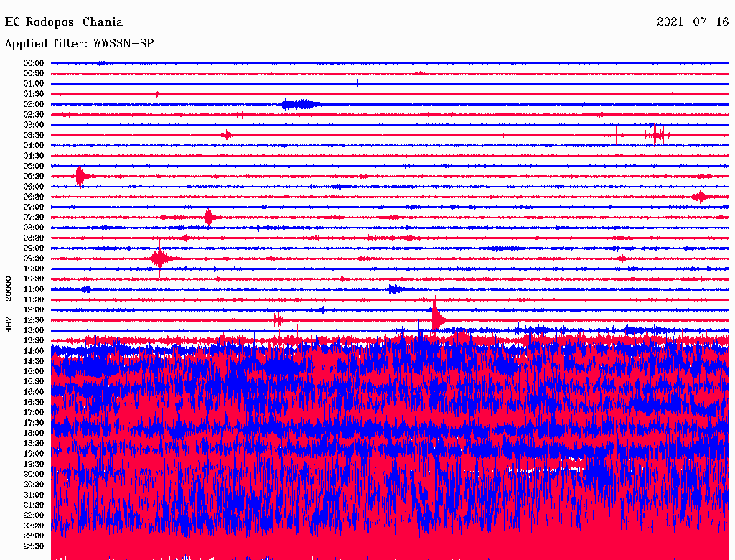735x560 pixels.
Task: Click the 02:30 time label
Action: (34, 114)
